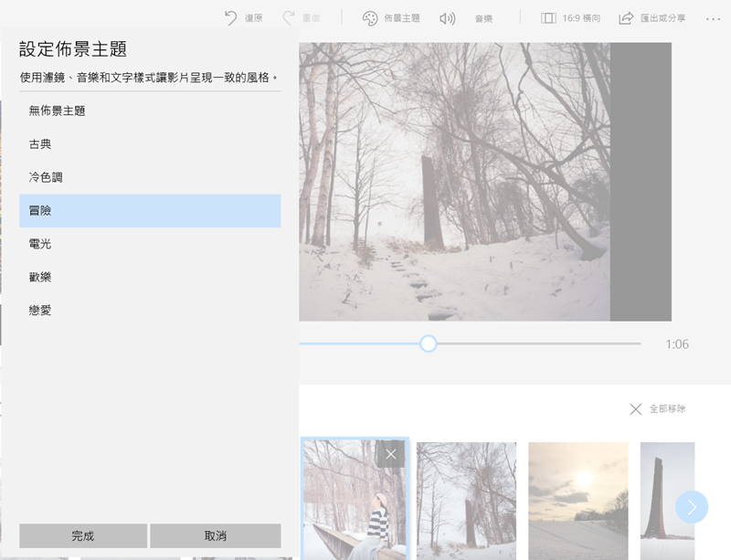731x560 pixels.
Task: Click the export or share icon
Action: (626, 18)
